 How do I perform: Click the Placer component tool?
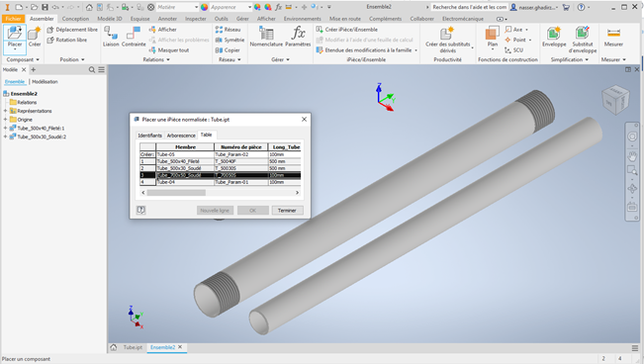coord(15,37)
